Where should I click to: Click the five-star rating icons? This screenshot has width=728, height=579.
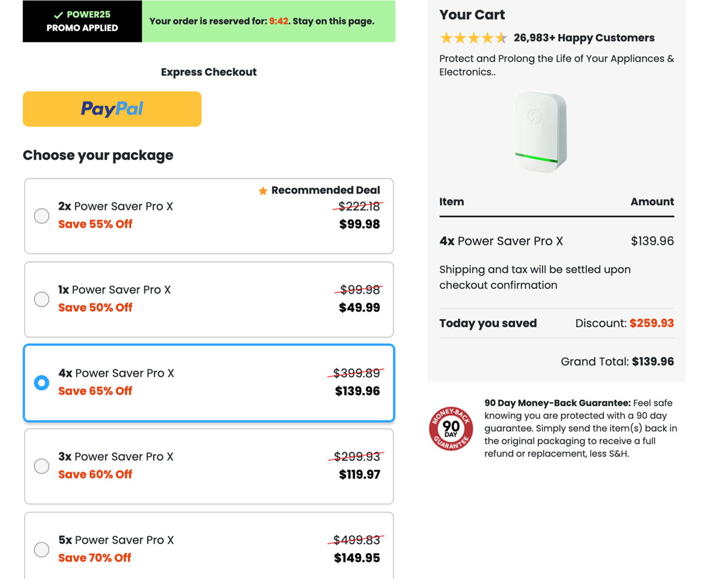474,38
